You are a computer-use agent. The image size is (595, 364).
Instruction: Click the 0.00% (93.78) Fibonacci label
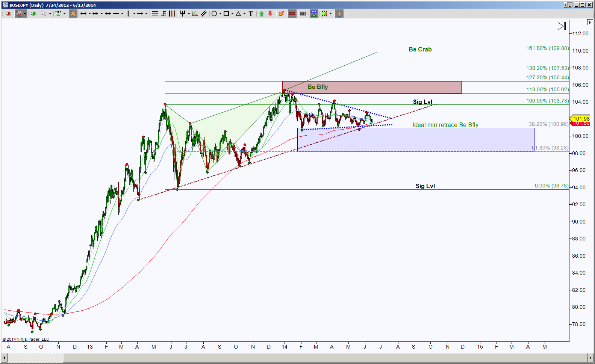pos(551,186)
